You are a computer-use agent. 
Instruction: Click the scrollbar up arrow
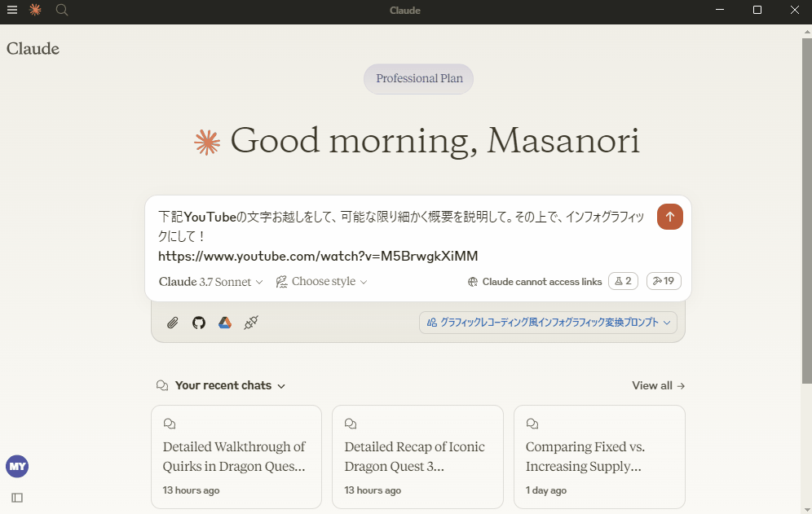(x=807, y=32)
